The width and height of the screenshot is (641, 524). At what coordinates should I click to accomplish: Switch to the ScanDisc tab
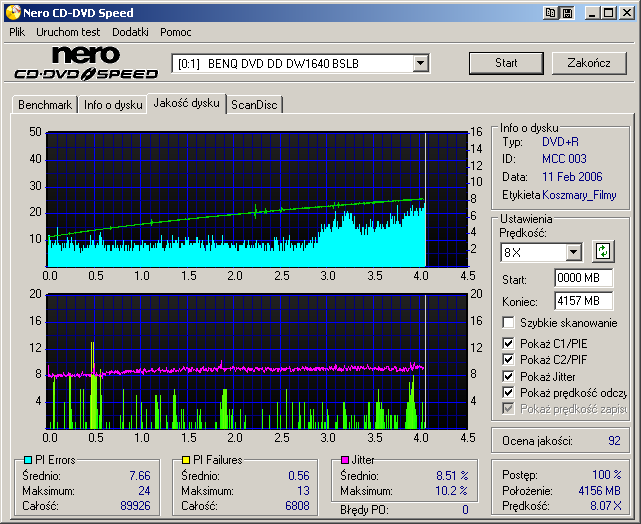coord(254,105)
